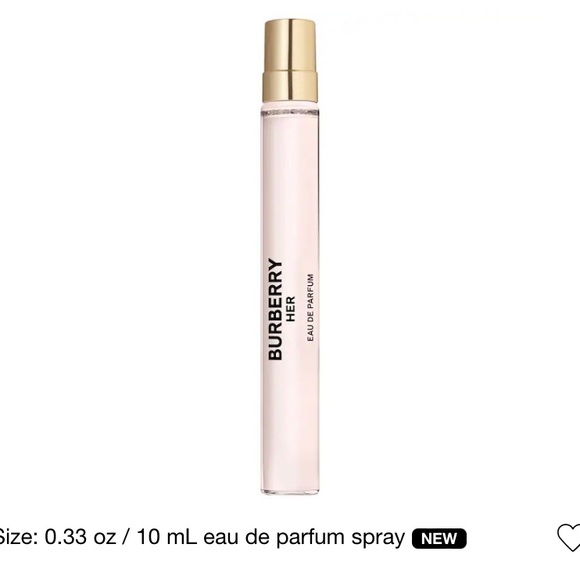Image resolution: width=580 pixels, height=580 pixels.
Task: Click the slash between oz and mL
Action: tap(127, 537)
